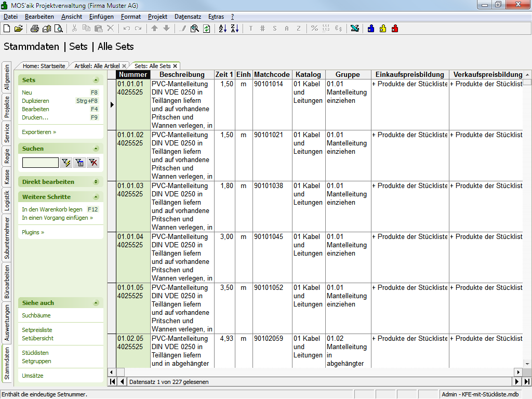Sort descending with the Z-A icon

click(234, 29)
